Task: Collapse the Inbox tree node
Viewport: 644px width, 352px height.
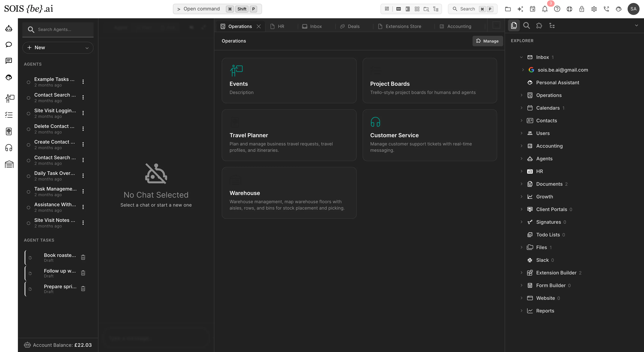Action: pyautogui.click(x=521, y=57)
